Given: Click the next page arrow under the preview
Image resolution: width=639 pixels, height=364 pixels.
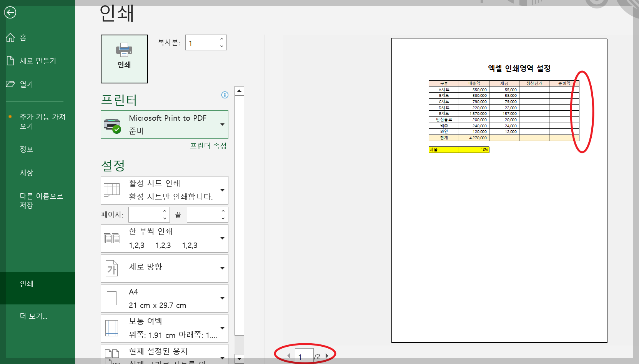Looking at the screenshot, I should (x=327, y=356).
